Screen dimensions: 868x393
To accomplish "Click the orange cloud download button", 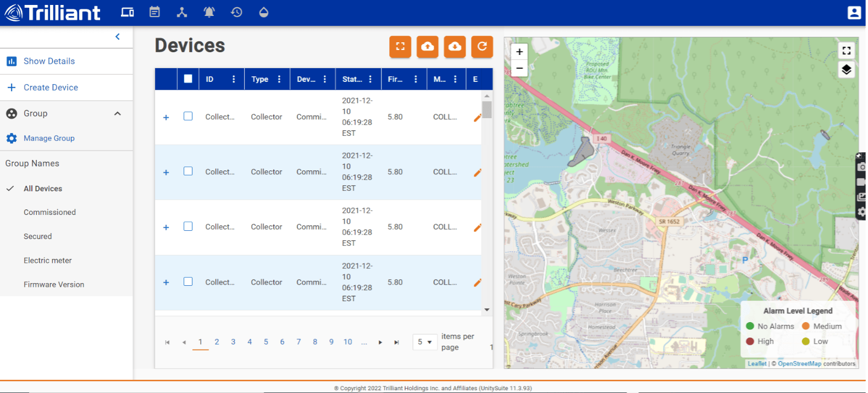I will pos(455,47).
